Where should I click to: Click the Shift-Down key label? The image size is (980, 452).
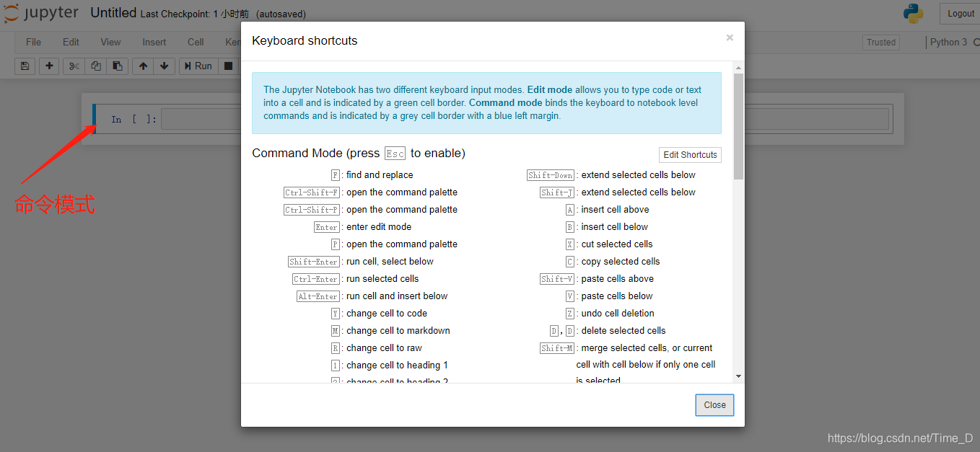point(551,175)
